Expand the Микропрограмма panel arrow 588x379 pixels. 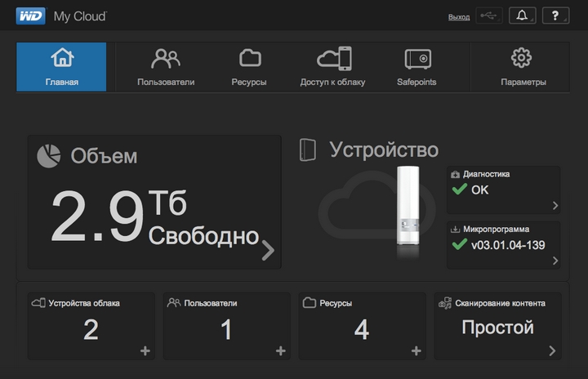pos(555,261)
